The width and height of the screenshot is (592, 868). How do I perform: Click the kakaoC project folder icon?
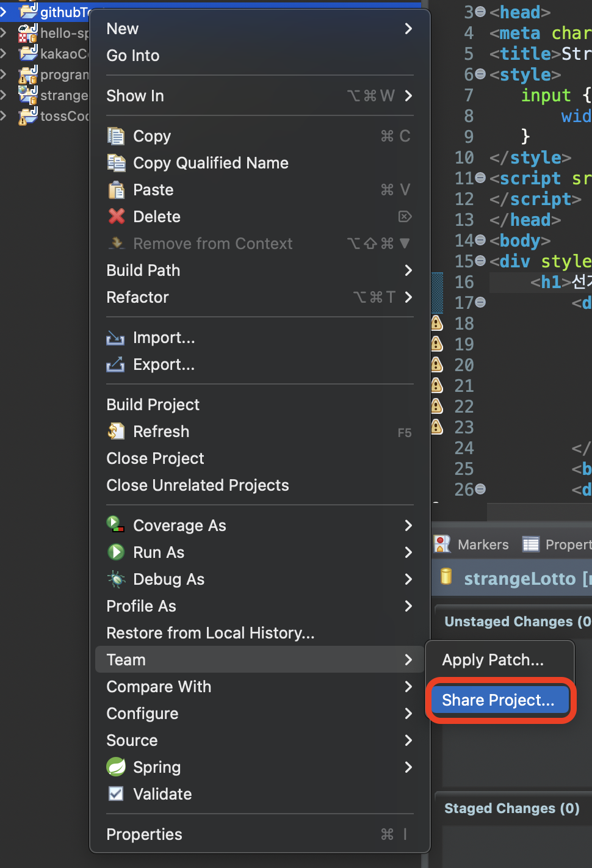tap(28, 53)
